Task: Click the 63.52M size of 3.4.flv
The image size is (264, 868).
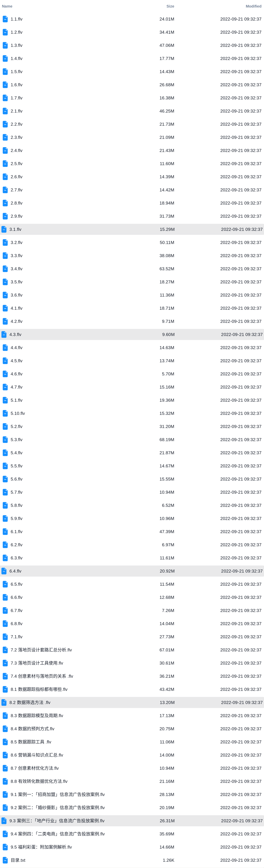Action: 167,269
